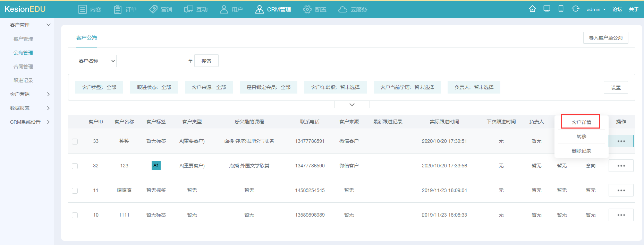Click the desktop monitor preview icon

(x=547, y=9)
